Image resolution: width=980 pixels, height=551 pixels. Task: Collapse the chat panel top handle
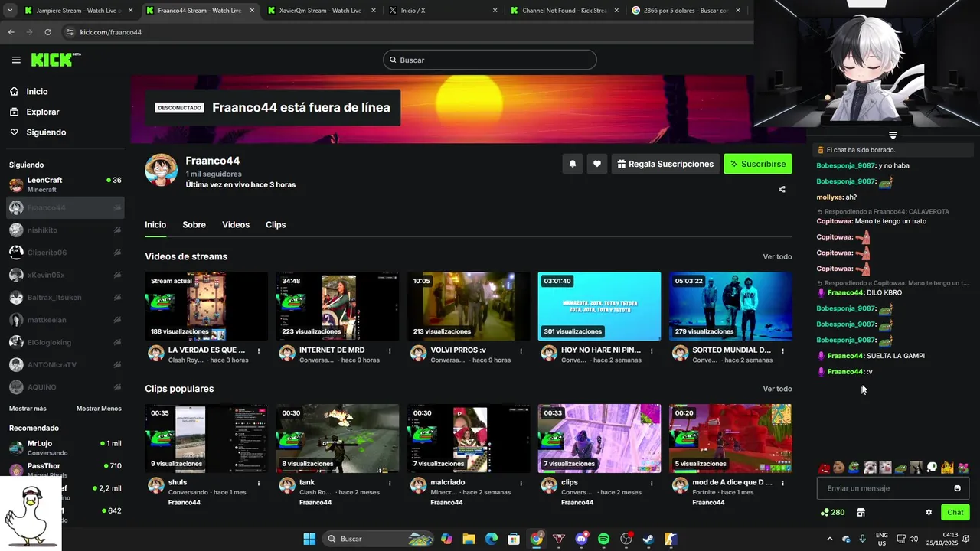(893, 135)
